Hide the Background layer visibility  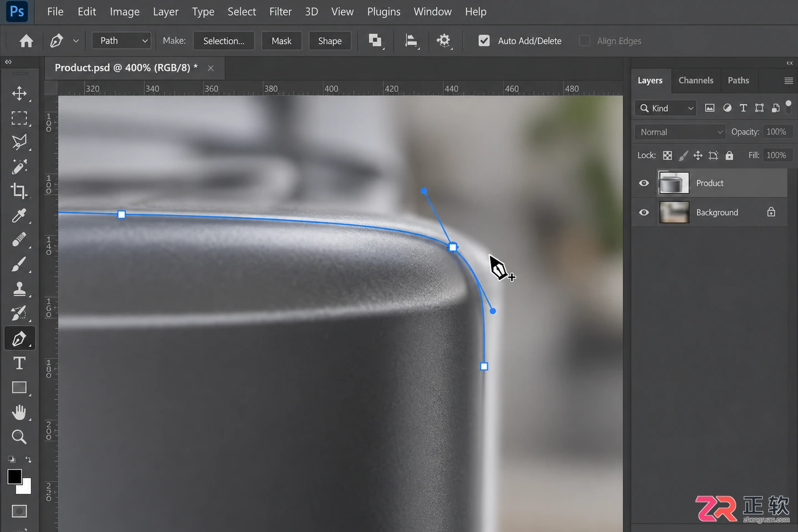coord(644,212)
